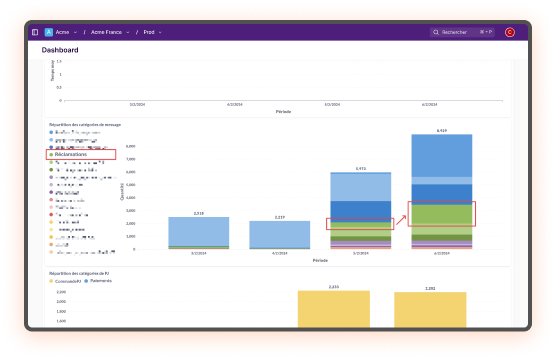Click the blue Acme logo icon
The image size is (556, 360).
click(x=49, y=32)
